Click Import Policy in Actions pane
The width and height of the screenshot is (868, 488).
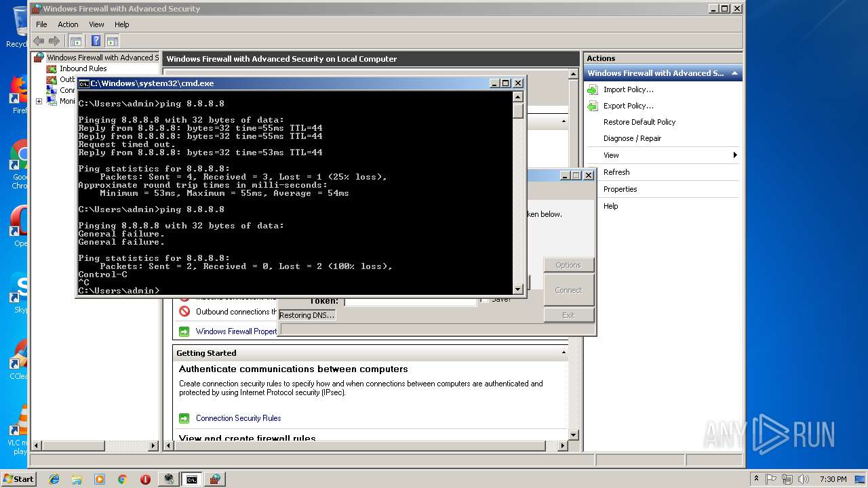click(629, 89)
